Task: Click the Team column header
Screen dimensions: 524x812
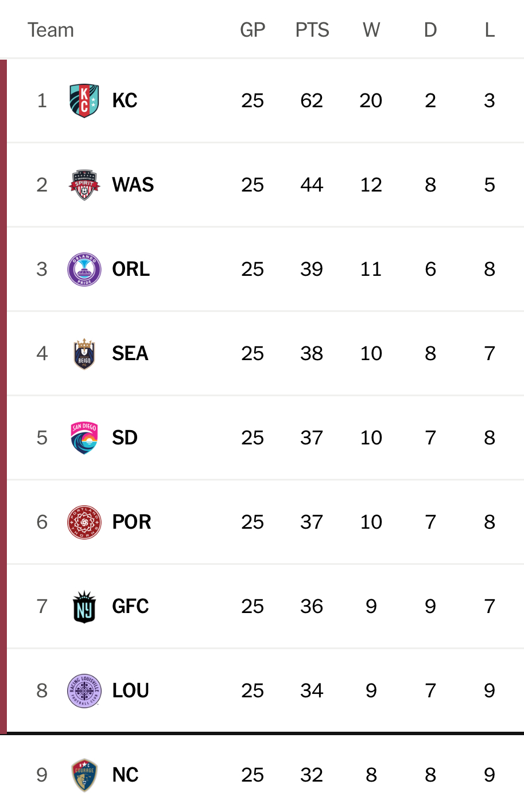Action: (x=51, y=30)
